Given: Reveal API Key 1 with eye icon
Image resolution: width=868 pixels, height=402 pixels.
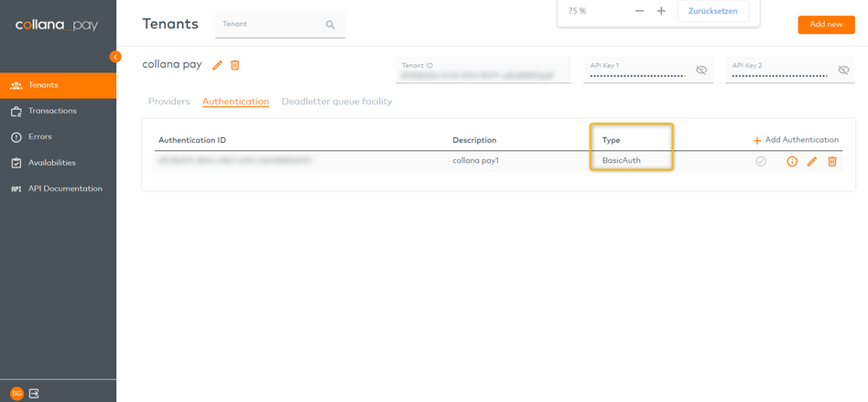Looking at the screenshot, I should (701, 71).
